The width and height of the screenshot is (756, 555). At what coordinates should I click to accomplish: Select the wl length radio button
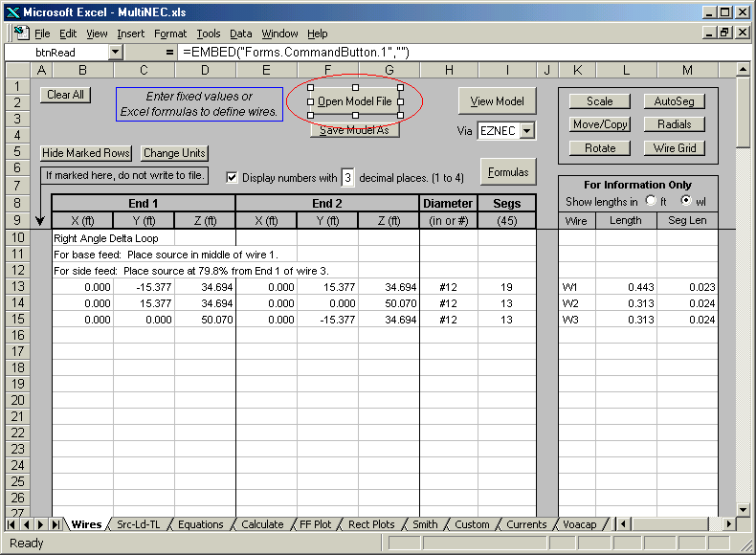(x=685, y=202)
